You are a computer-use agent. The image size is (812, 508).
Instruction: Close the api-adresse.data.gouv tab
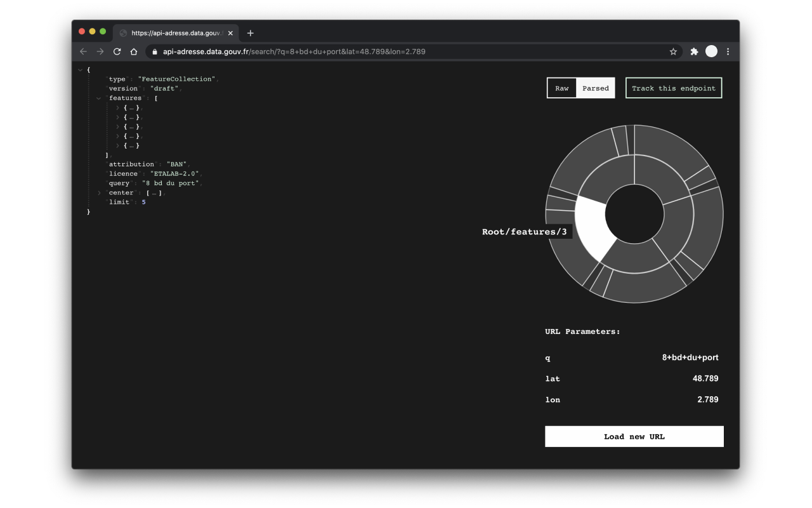pos(230,33)
